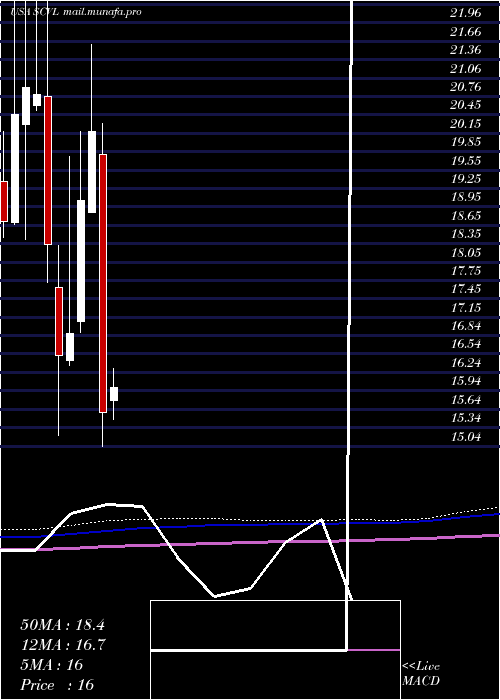Image resolution: width=500 pixels, height=700 pixels.
Task: Click the 21.36 price axis label
Action: click(x=466, y=50)
